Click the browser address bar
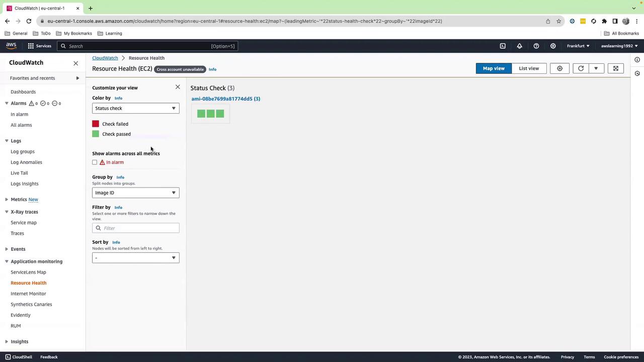The width and height of the screenshot is (644, 362). pos(292,21)
